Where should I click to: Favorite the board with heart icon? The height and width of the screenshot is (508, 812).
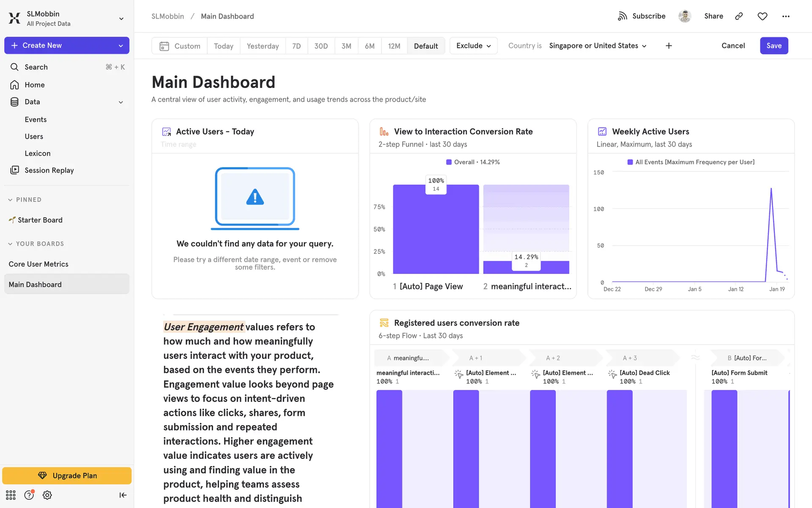pos(762,16)
